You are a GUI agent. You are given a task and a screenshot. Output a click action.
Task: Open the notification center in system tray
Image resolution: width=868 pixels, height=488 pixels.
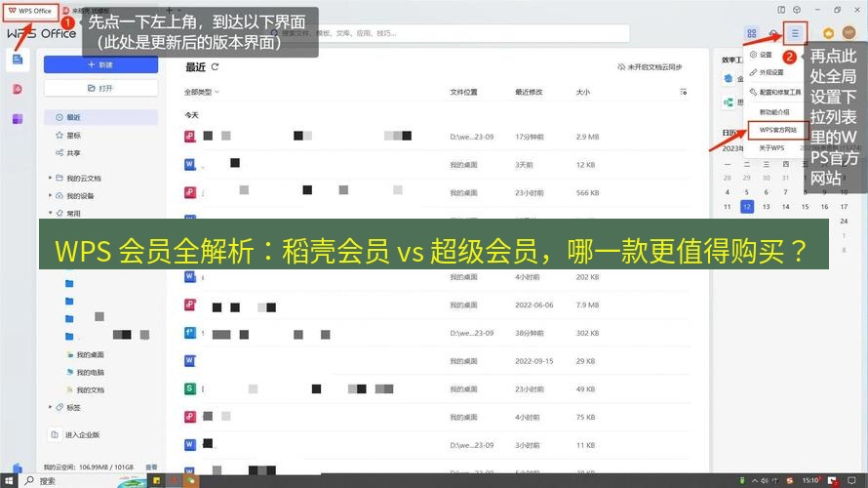pos(851,480)
